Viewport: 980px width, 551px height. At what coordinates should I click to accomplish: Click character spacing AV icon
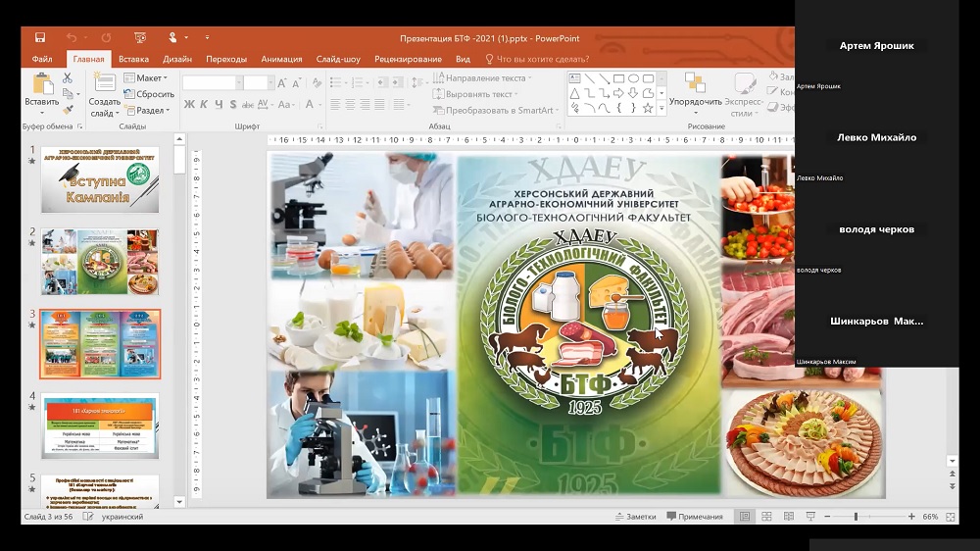pos(265,105)
